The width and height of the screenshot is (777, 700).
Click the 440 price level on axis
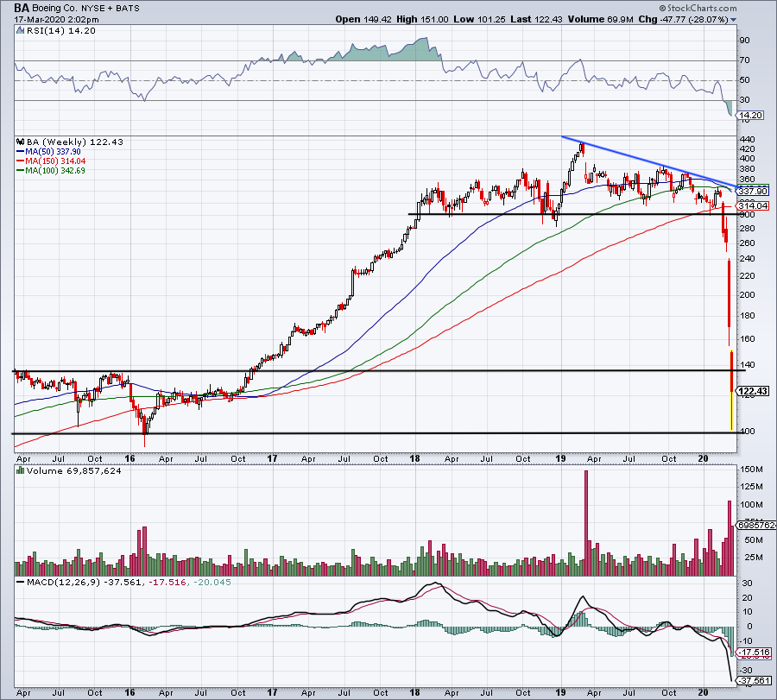(x=748, y=139)
